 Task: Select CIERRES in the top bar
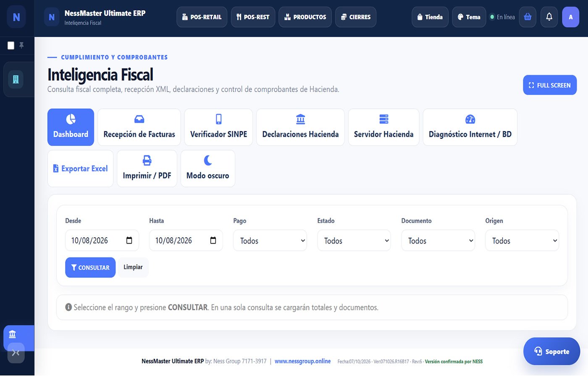356,17
